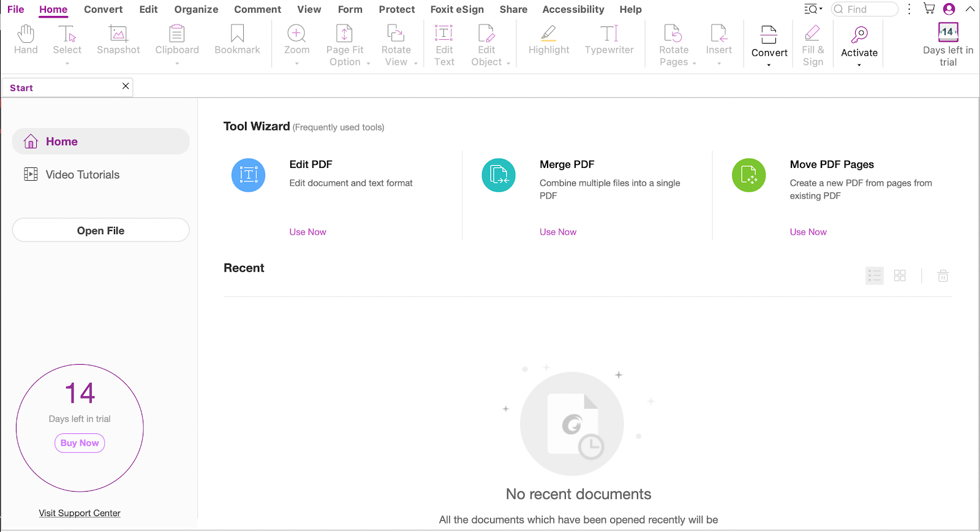Screen dimensions: 980x532
Task: Click the Buy Now button
Action: [x=80, y=443]
